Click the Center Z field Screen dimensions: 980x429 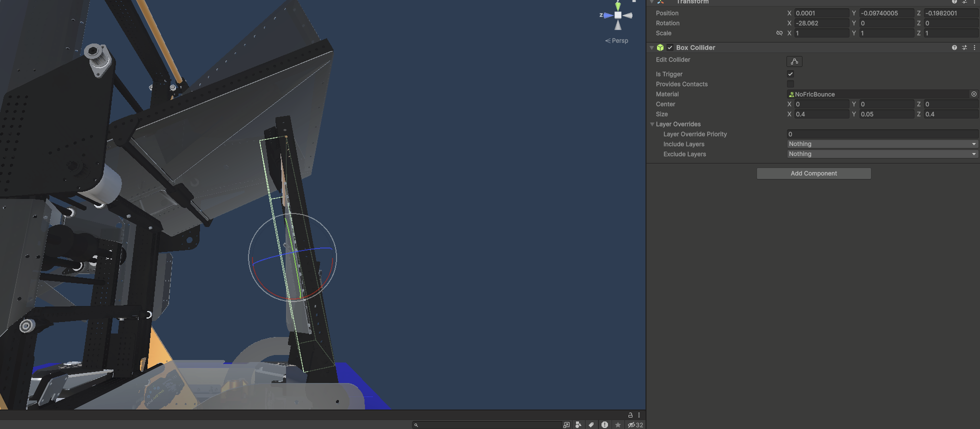click(x=951, y=104)
